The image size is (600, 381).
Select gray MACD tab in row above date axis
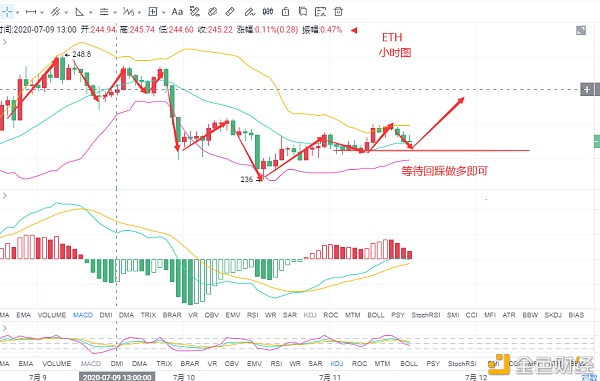pos(91,363)
